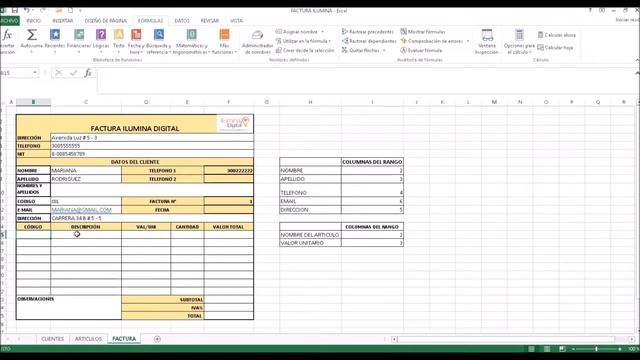Select column header M
The image size is (640, 360).
(x=494, y=102)
